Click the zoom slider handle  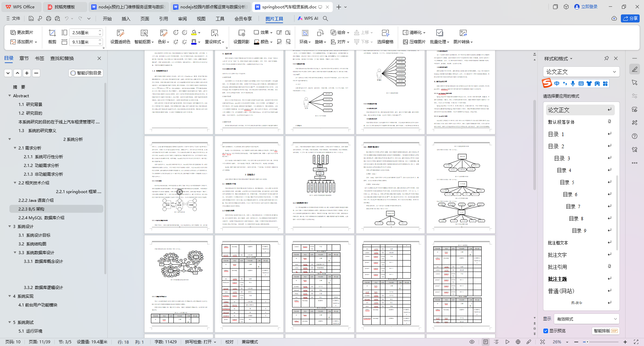(x=587, y=342)
